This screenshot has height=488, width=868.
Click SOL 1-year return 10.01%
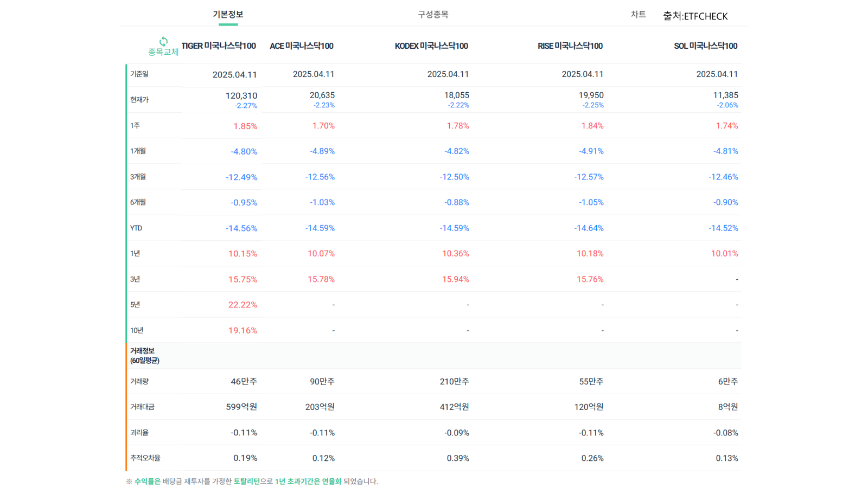(x=725, y=254)
